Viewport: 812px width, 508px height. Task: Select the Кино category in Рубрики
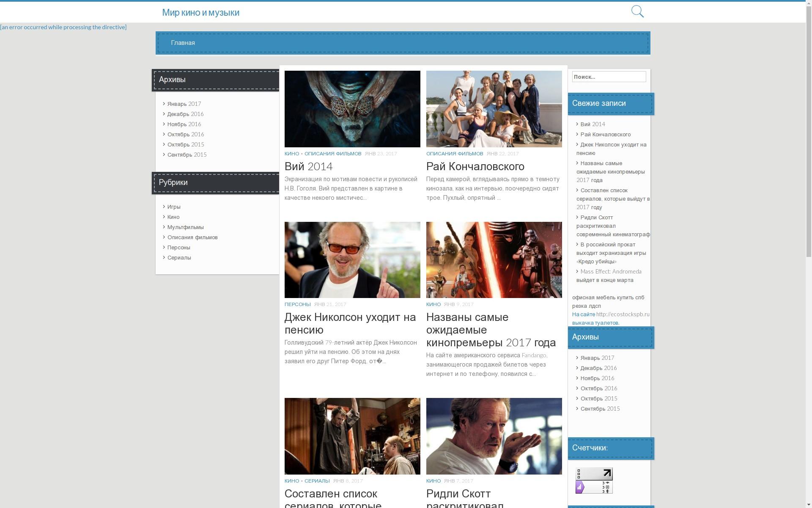(x=173, y=217)
